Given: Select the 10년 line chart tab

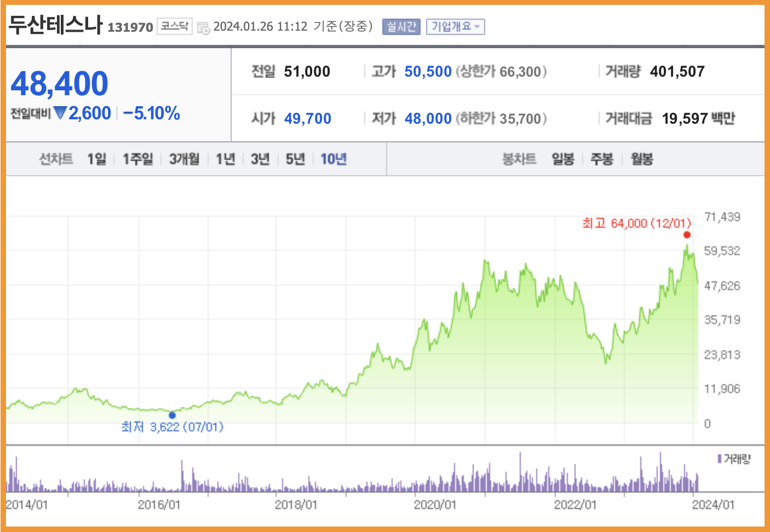Looking at the screenshot, I should (334, 159).
